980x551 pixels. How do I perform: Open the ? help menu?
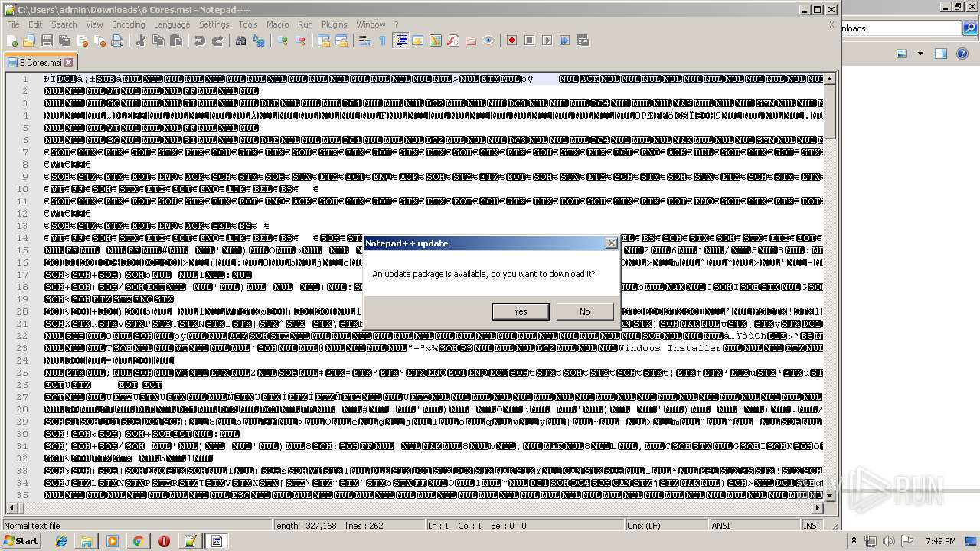tap(396, 24)
